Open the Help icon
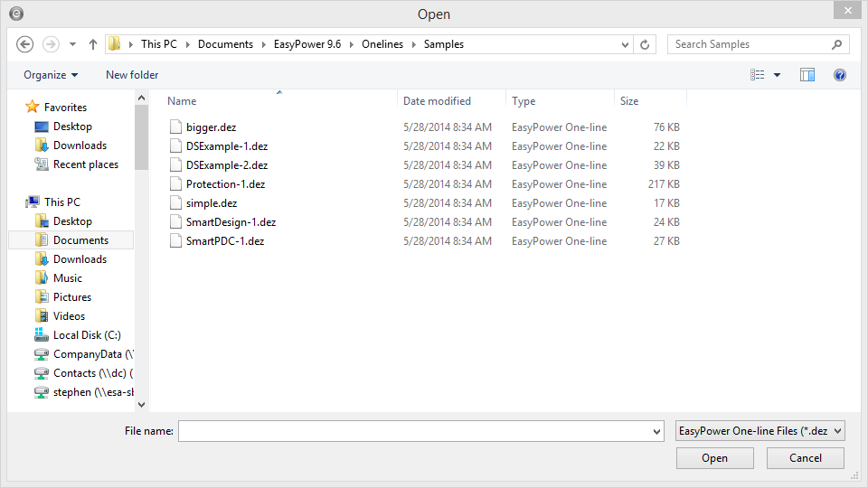 point(840,75)
